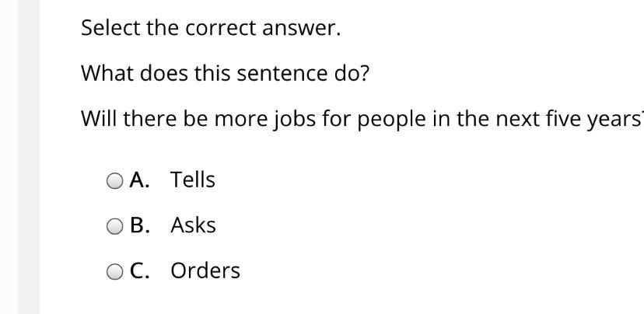Click 'Select the correct answer.' instruction text
The width and height of the screenshot is (644, 314).
point(211,28)
